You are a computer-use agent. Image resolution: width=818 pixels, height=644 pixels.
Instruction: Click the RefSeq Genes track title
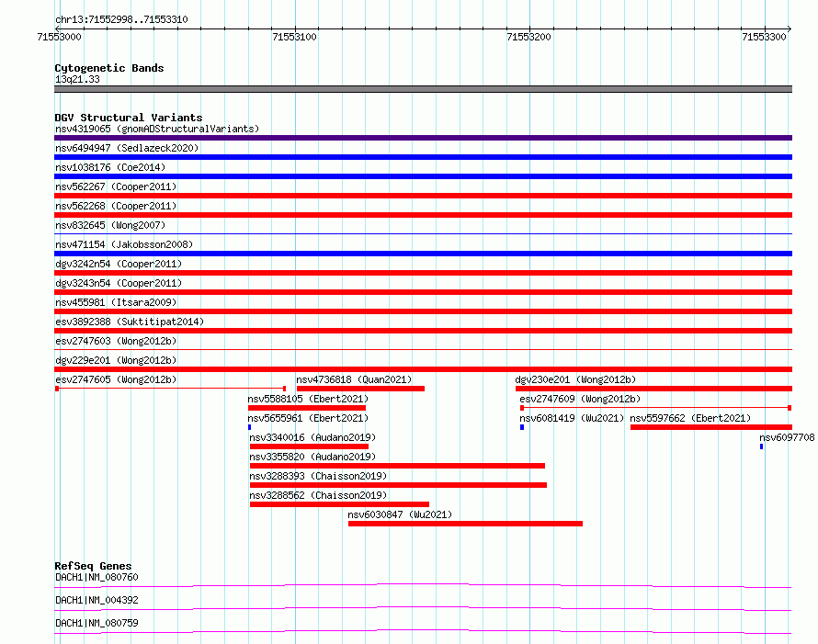tap(93, 566)
